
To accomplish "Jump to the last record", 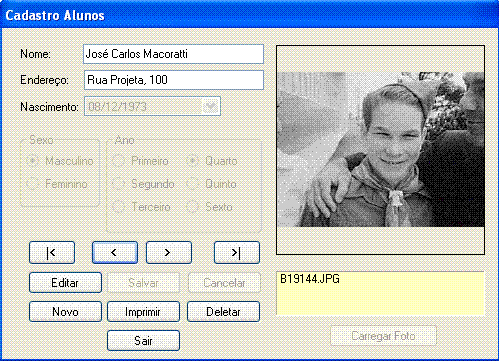I will pyautogui.click(x=237, y=253).
